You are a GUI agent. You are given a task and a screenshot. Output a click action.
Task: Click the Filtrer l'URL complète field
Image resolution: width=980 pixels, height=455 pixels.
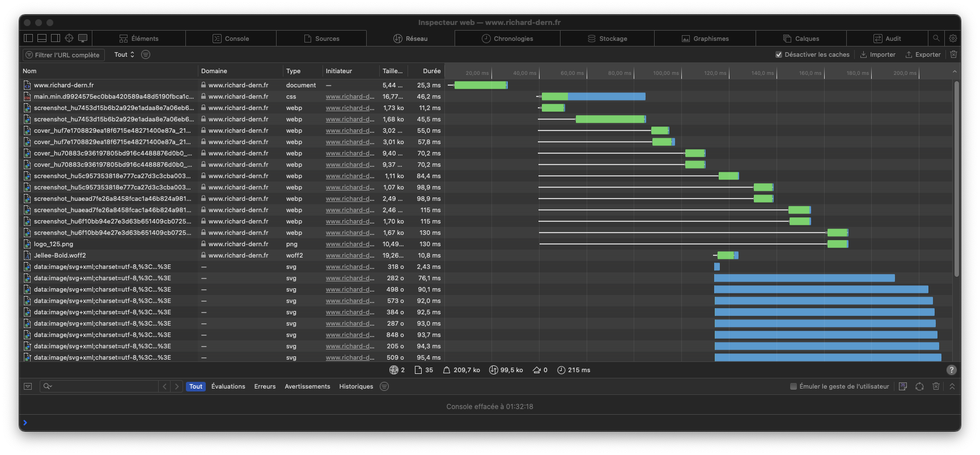[x=63, y=55]
